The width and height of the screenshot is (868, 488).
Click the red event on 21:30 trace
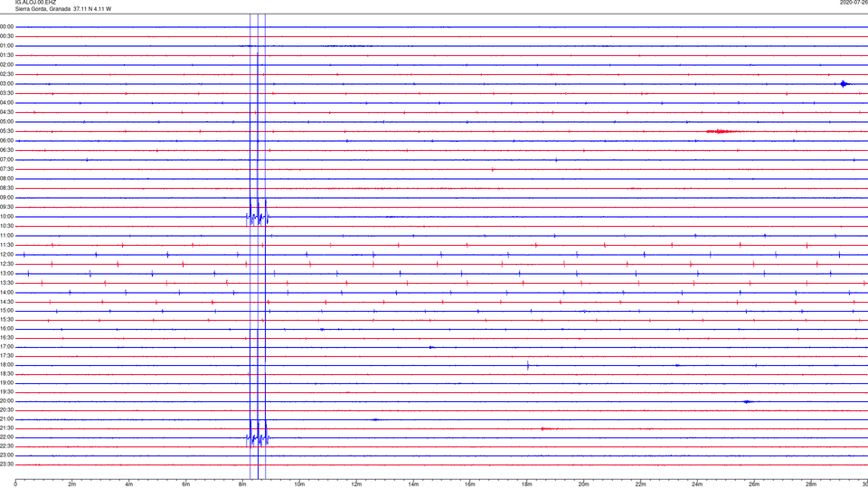(547, 428)
